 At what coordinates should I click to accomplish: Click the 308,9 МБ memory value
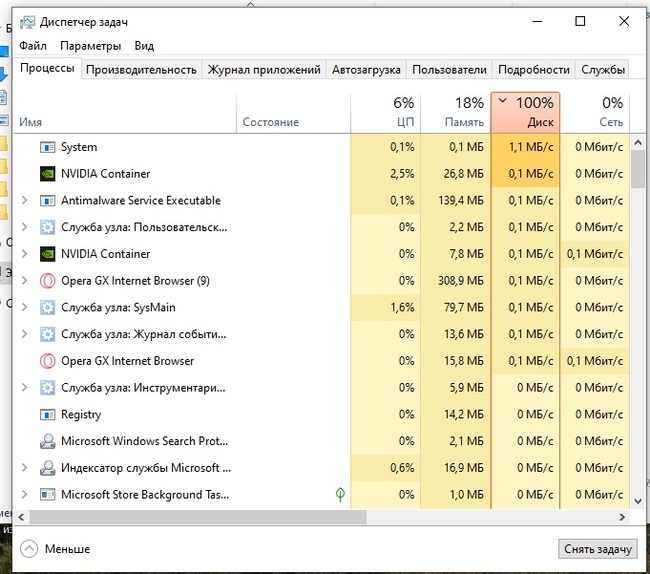pos(461,281)
